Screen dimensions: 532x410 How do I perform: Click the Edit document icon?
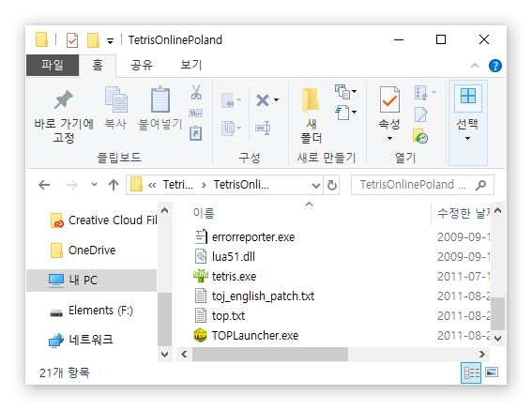tap(421, 114)
